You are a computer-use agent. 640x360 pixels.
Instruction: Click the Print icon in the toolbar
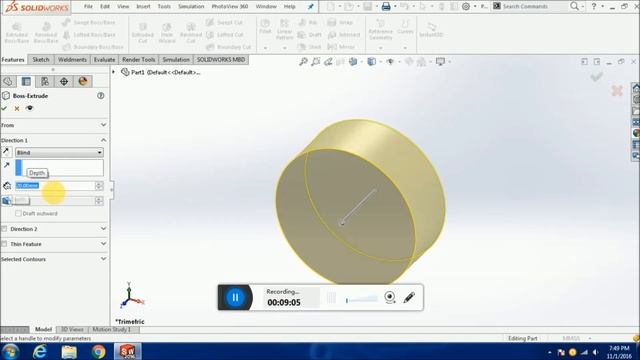tap(386, 7)
